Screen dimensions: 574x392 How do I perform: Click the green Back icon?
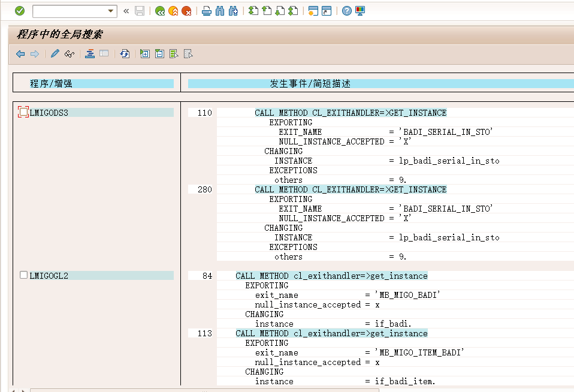(160, 11)
